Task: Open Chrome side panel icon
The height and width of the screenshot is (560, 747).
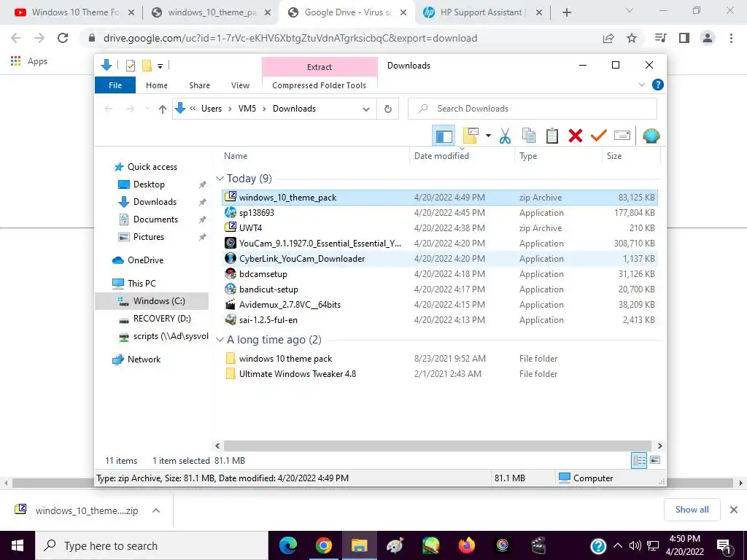Action: [x=684, y=38]
